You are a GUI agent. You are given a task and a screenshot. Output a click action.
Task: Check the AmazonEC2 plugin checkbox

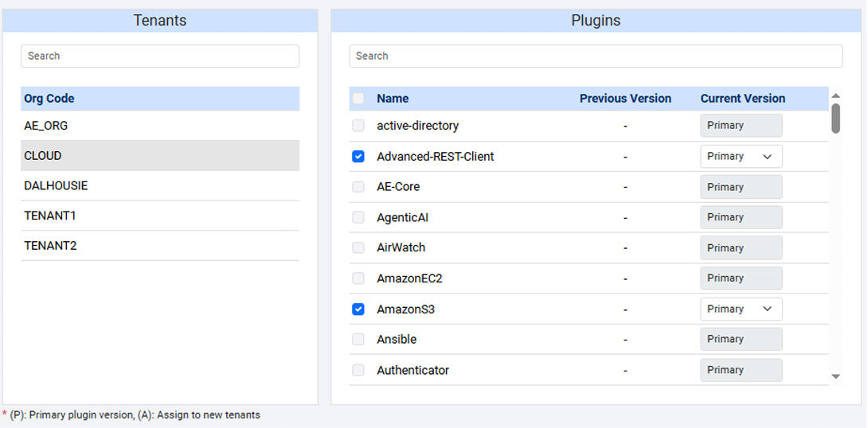pos(358,278)
